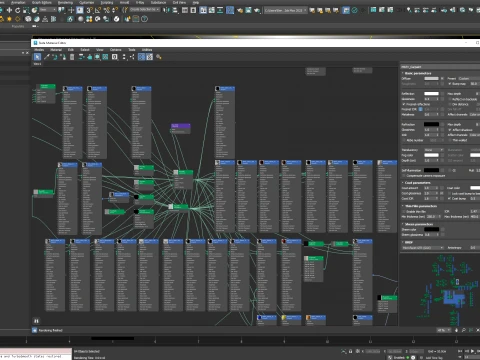This screenshot has height=360, width=480.
Task: Click the Fresnel IOR lock button
Action: pyautogui.click(x=420, y=109)
